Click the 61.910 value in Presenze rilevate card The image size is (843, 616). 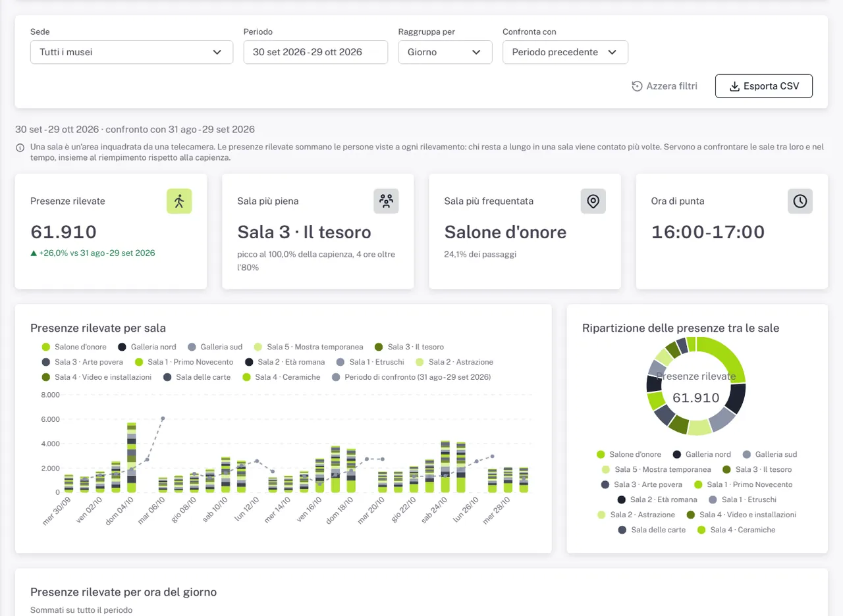point(64,232)
